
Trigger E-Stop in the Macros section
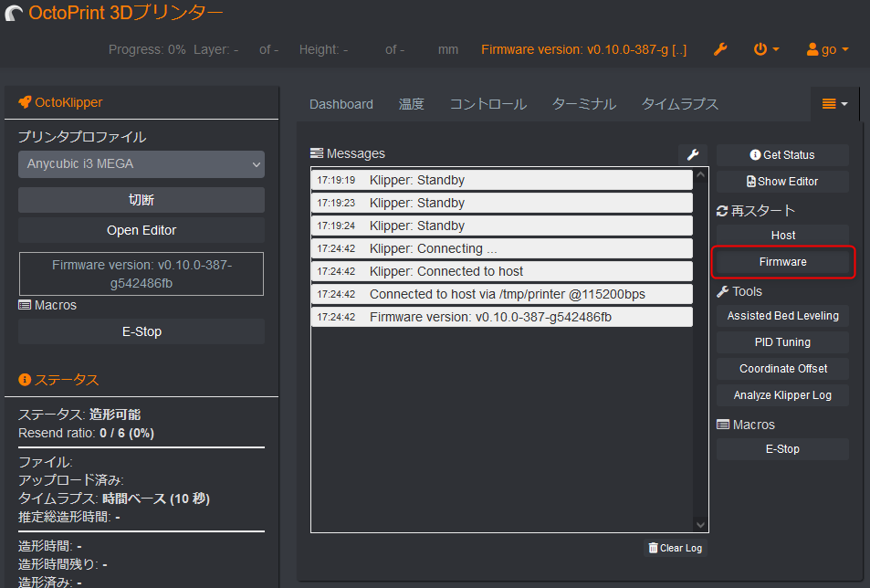coord(782,449)
